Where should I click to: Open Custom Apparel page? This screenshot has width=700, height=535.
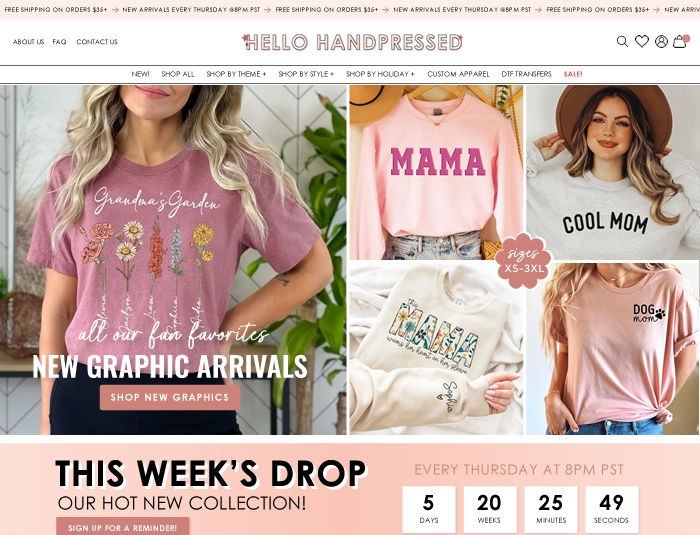pyautogui.click(x=458, y=74)
